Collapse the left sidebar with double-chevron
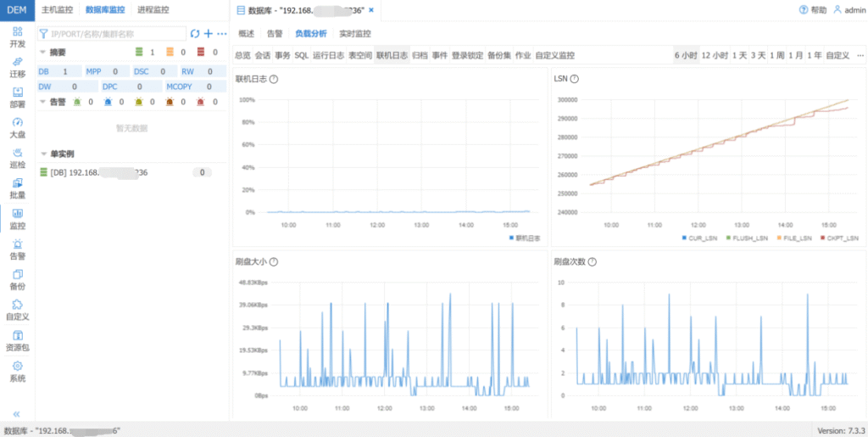 pyautogui.click(x=17, y=413)
